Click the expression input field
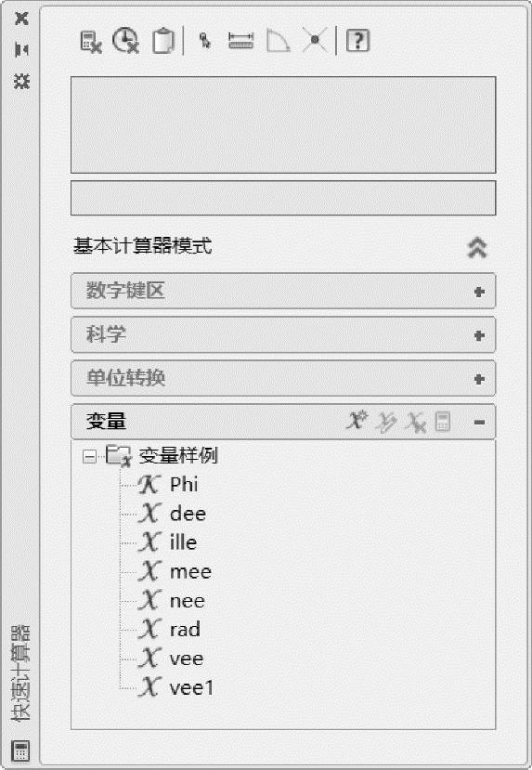The image size is (532, 770). [x=283, y=198]
